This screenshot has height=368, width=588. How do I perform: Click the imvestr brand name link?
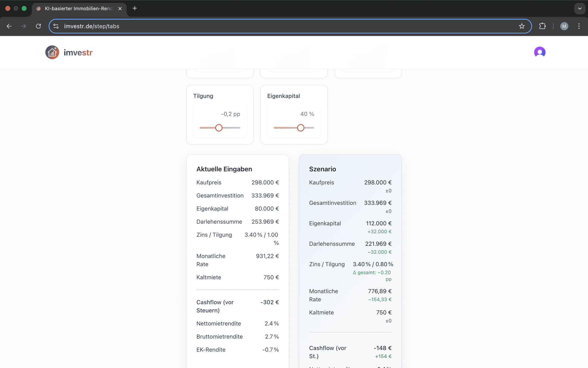point(78,53)
